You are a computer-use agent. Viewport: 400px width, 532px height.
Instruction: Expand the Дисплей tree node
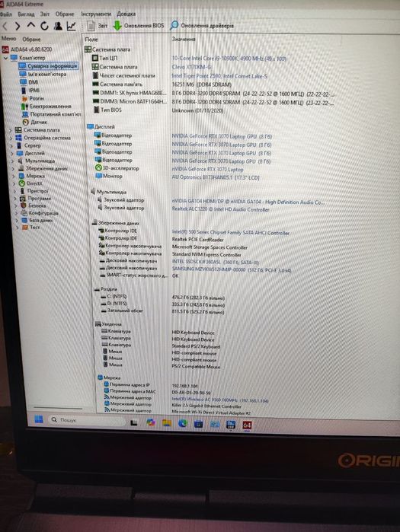pyautogui.click(x=12, y=153)
